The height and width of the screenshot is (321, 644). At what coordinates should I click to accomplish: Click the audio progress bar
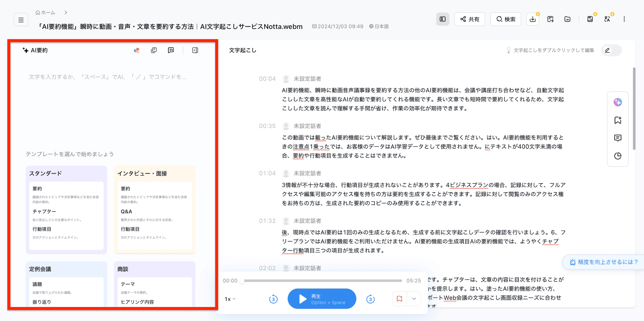coord(322,281)
